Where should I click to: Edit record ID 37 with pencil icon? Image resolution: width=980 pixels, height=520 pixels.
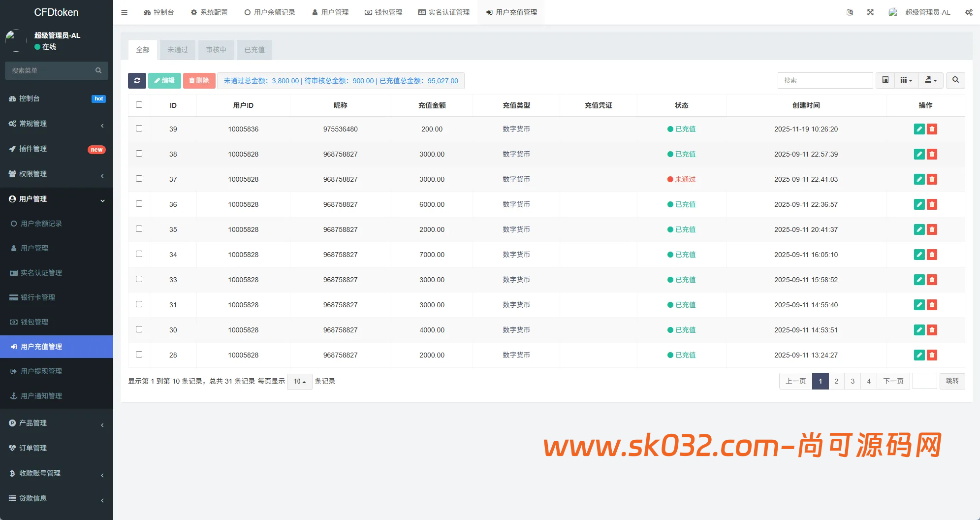coord(919,179)
